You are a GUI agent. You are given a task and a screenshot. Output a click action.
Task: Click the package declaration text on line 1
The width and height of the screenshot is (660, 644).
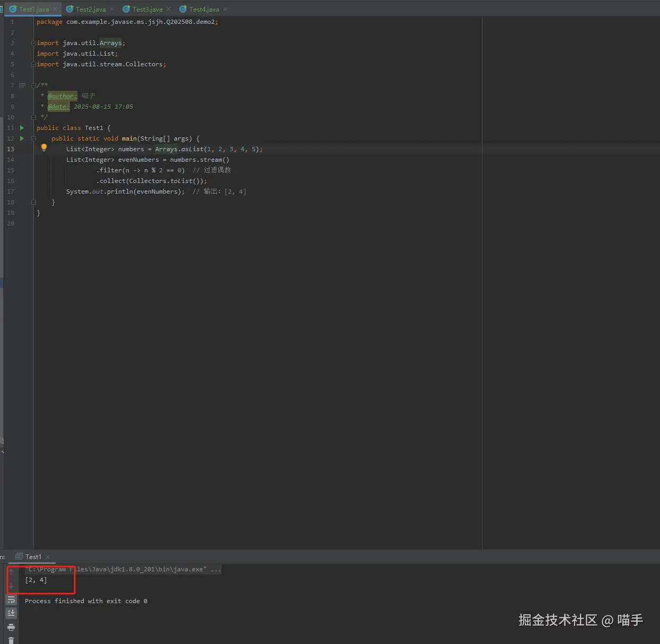(127, 22)
